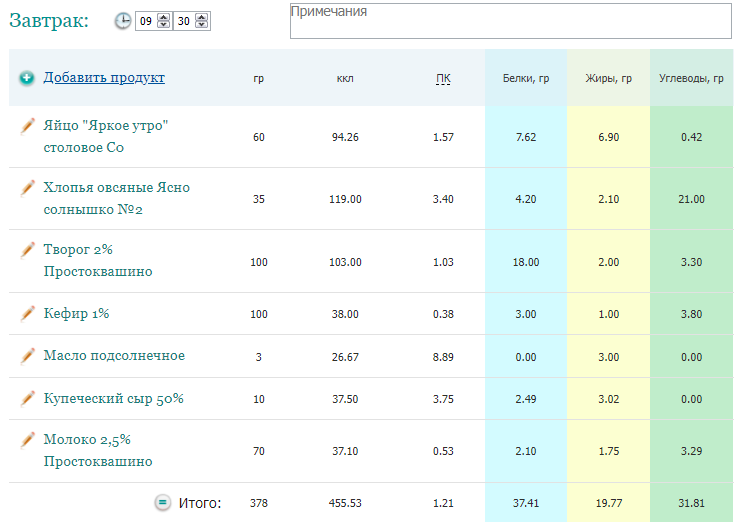
Task: Click the ПК column header abbreviation
Action: pos(443,79)
